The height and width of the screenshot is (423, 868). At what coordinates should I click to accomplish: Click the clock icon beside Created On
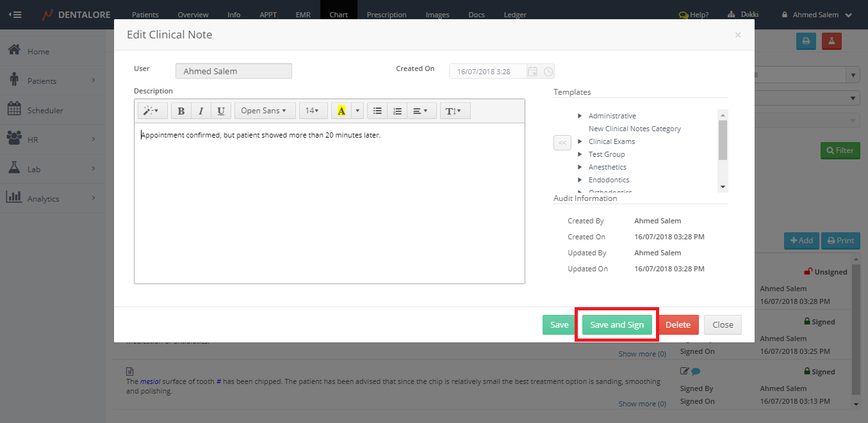coord(548,72)
